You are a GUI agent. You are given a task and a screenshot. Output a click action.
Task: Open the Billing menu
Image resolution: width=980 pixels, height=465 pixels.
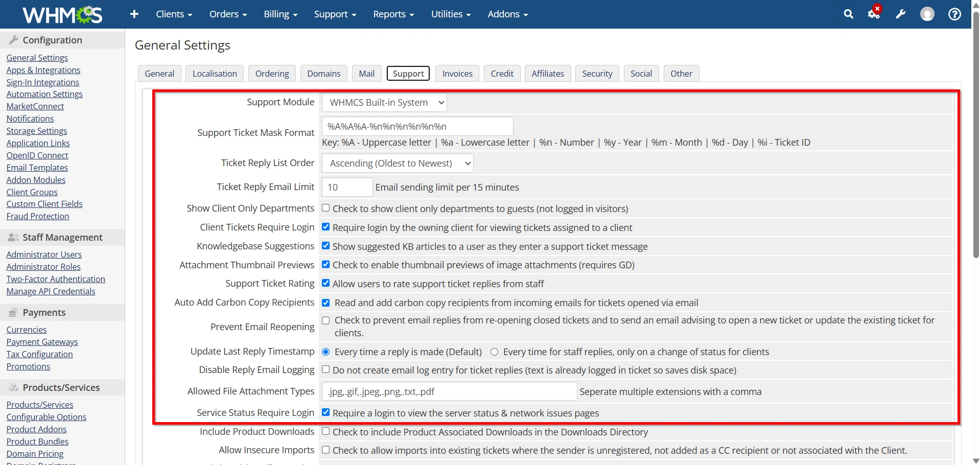(281, 14)
